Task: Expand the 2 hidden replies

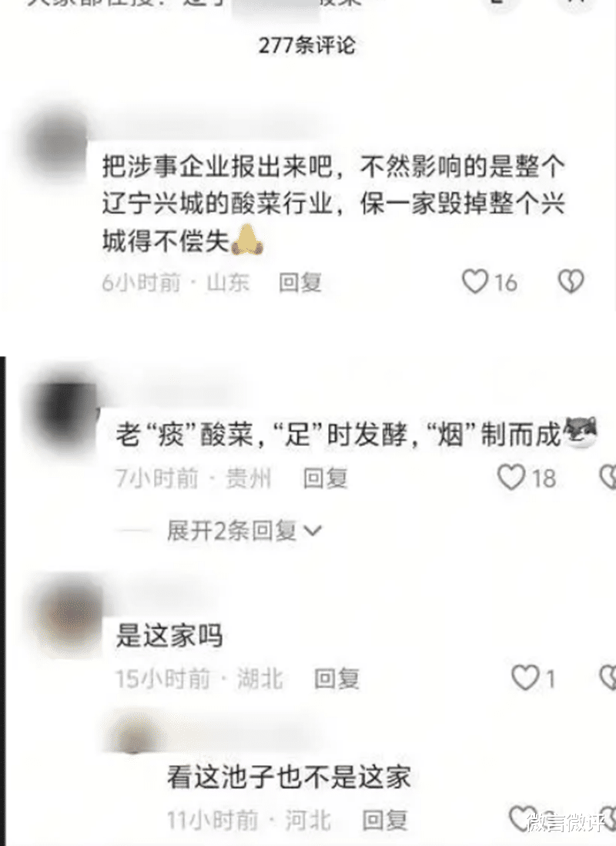Action: coord(232,531)
